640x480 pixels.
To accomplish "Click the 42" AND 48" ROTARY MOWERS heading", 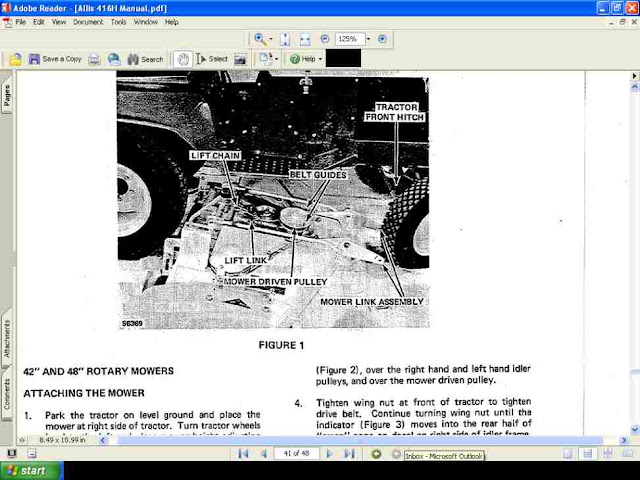I will [98, 371].
